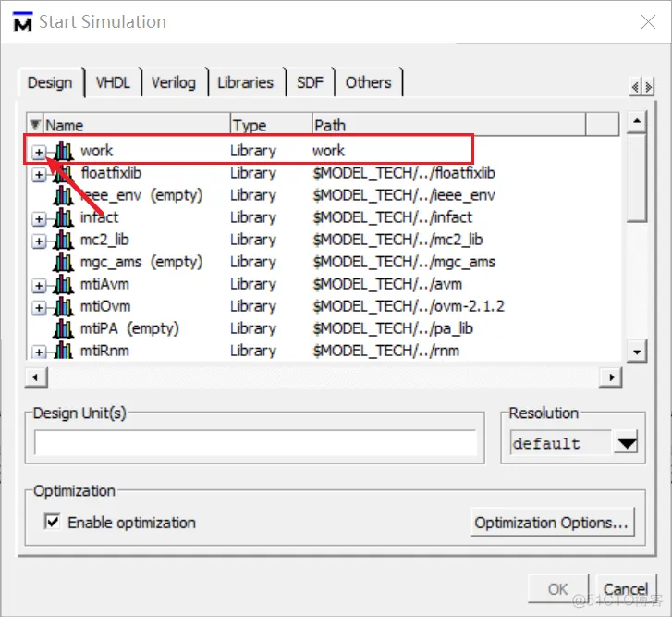
Task: Expand the floatfixlib library node
Action: pyautogui.click(x=39, y=175)
